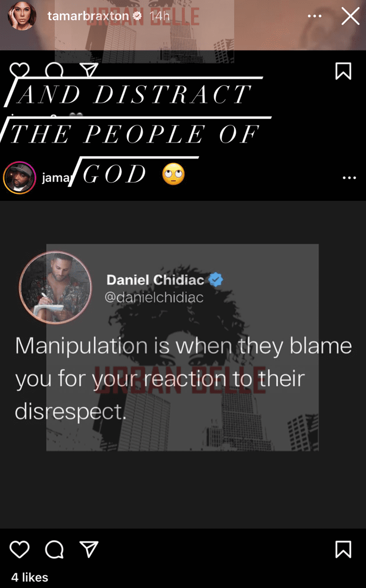366x588 pixels.
Task: Open tamarbraxton's profile picture
Action: pyautogui.click(x=22, y=16)
